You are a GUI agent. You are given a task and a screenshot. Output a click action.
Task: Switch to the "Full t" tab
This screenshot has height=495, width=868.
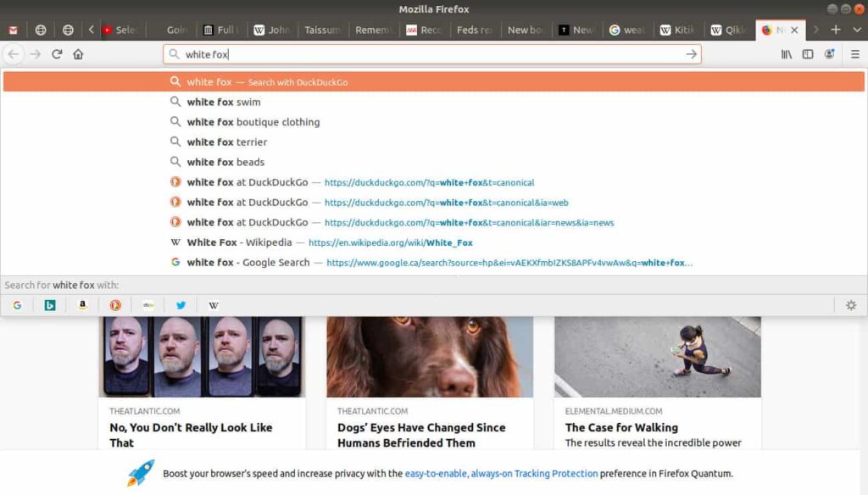[x=221, y=30]
